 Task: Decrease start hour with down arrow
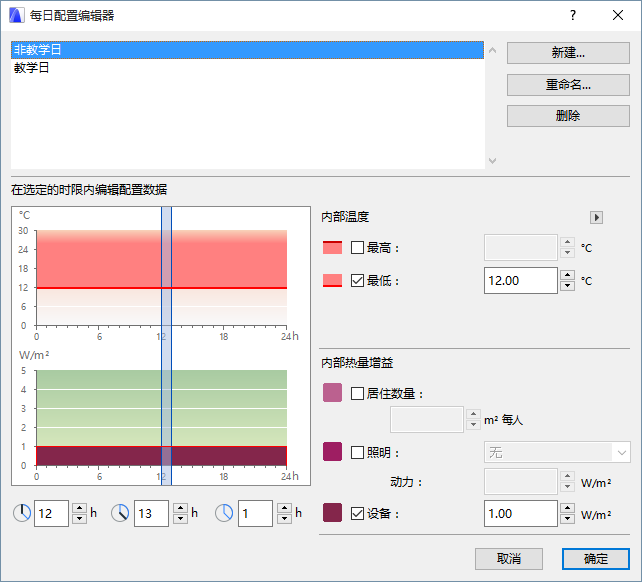tap(79, 519)
